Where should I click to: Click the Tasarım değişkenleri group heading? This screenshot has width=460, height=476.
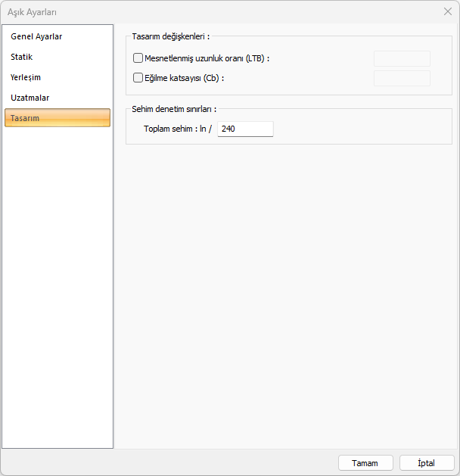pyautogui.click(x=170, y=36)
